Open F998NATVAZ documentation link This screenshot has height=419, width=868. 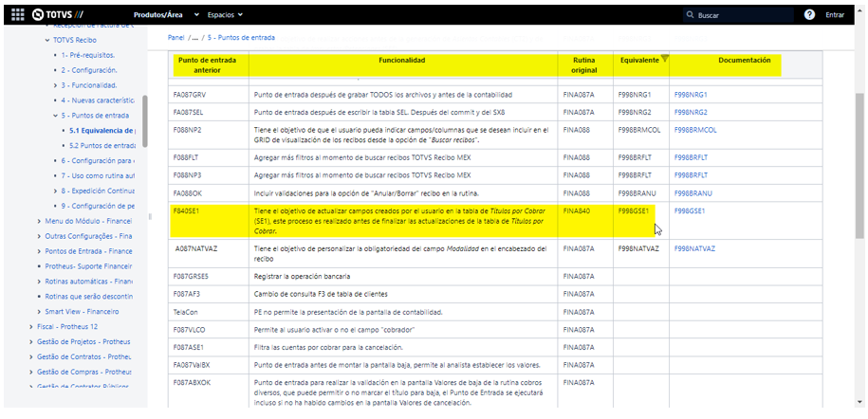[694, 249]
